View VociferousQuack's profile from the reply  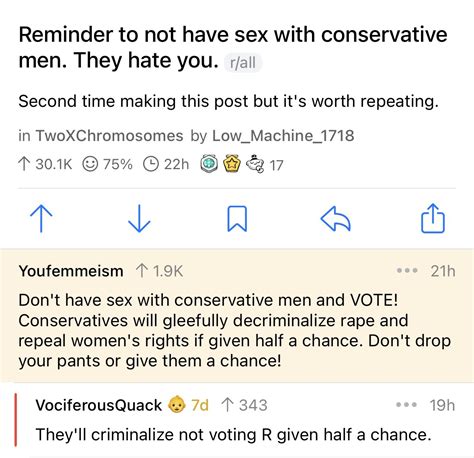tap(98, 405)
